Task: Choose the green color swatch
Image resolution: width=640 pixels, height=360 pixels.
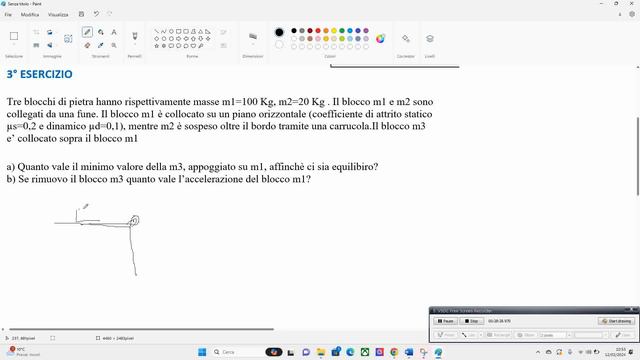Action: 342,31
